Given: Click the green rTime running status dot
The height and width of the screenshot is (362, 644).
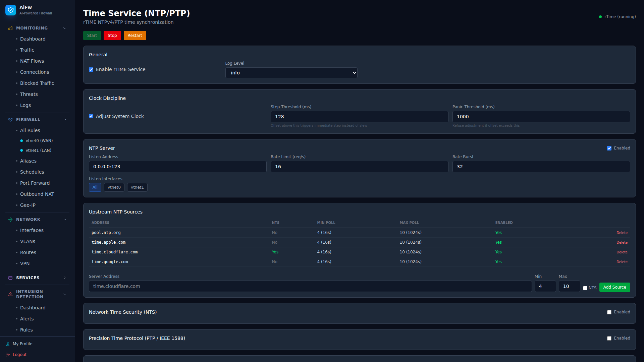Looking at the screenshot, I should (x=600, y=17).
